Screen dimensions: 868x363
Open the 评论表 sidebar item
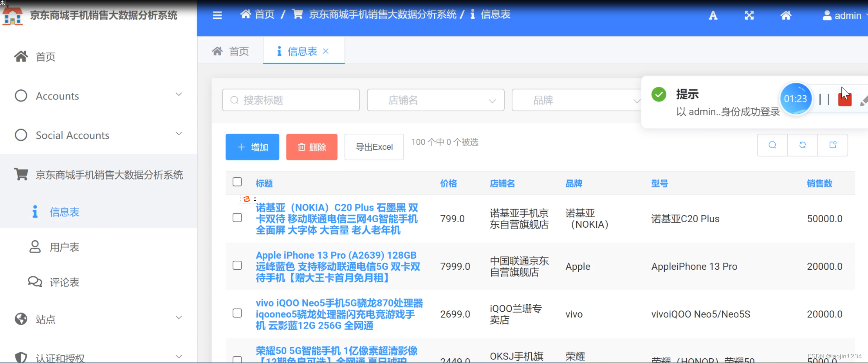98,282
